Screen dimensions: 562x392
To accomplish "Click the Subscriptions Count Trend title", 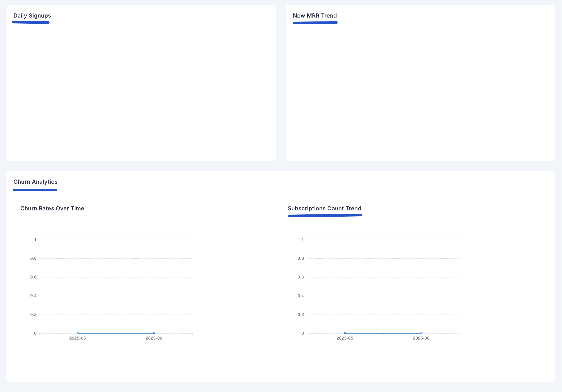I will tap(324, 208).
